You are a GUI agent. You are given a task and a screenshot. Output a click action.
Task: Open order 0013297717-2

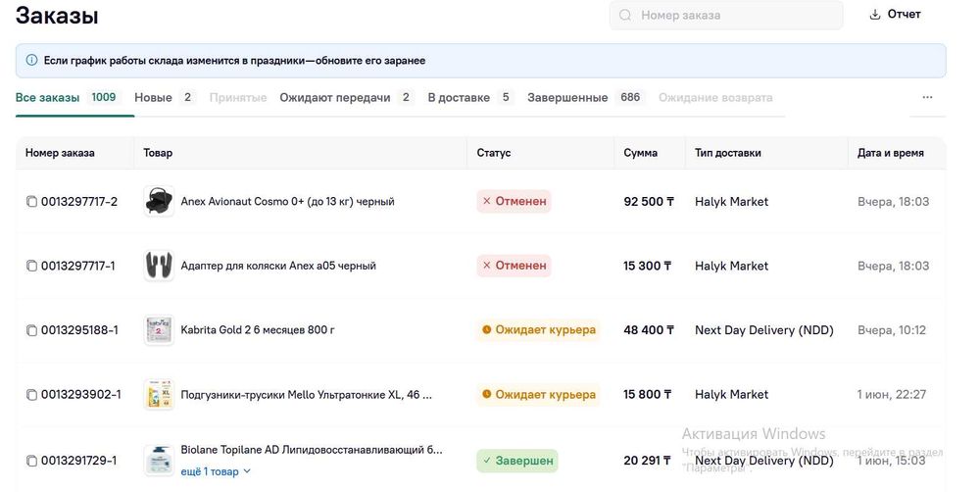pyautogui.click(x=79, y=201)
